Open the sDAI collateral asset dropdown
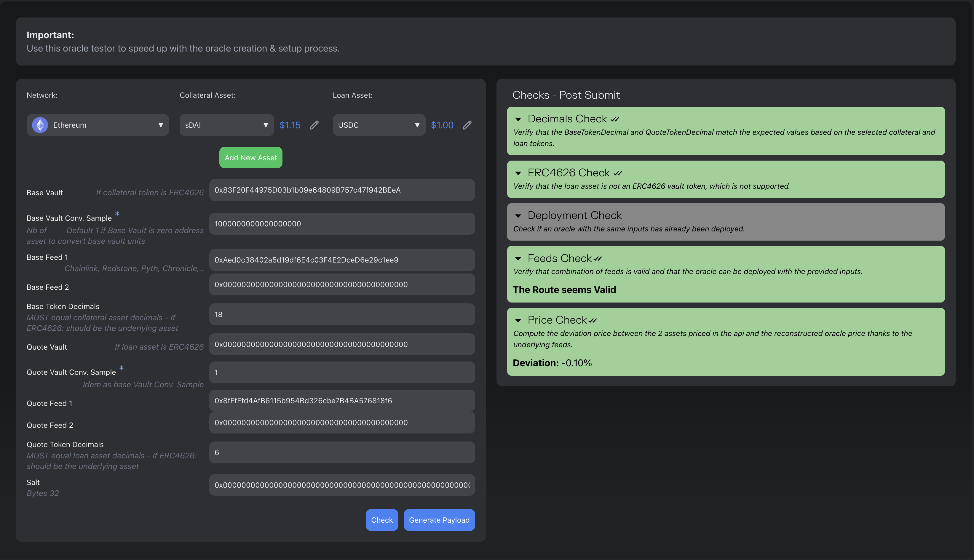Screen dimensions: 974x560 [226, 125]
